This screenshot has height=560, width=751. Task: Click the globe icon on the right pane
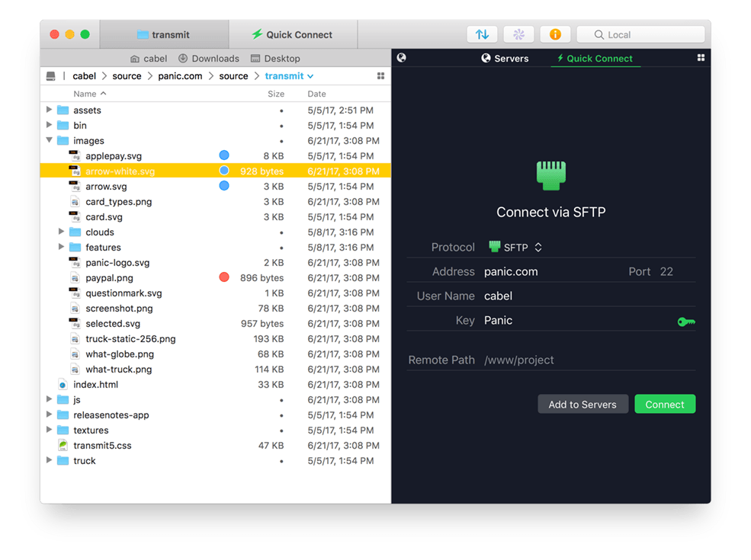(x=402, y=58)
